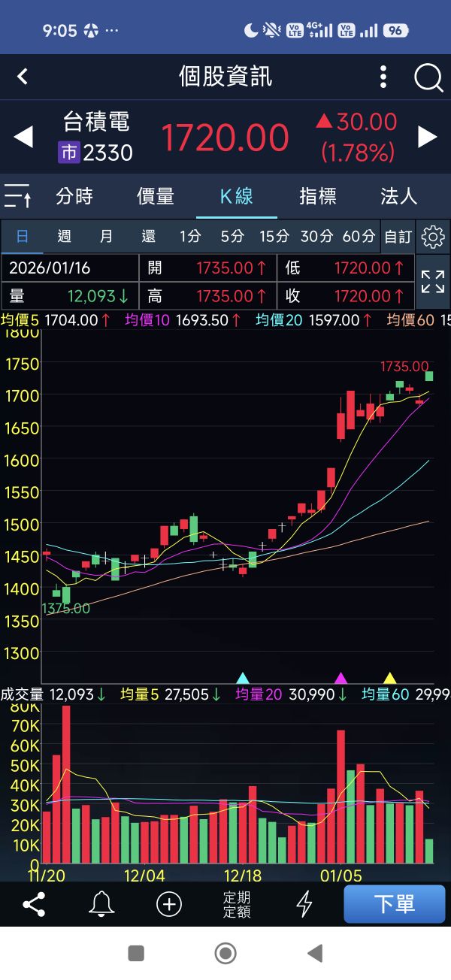Tap the Android circular home button

pyautogui.click(x=225, y=953)
